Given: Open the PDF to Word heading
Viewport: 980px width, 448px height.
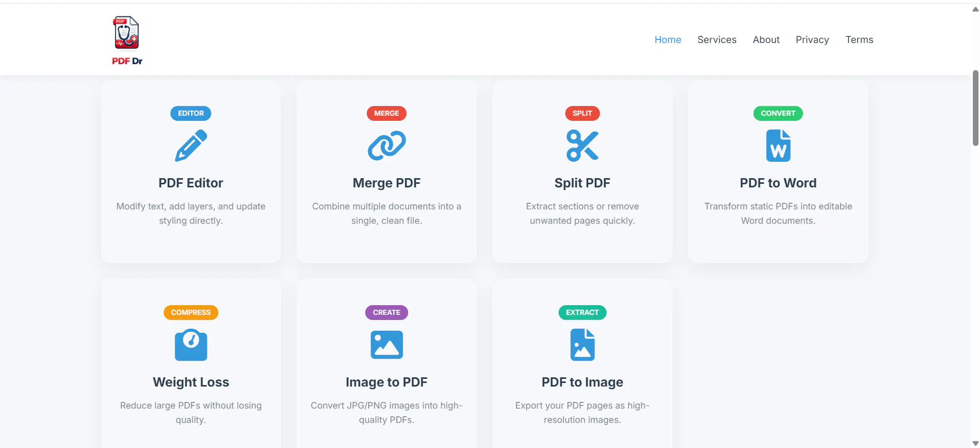Looking at the screenshot, I should [x=778, y=183].
